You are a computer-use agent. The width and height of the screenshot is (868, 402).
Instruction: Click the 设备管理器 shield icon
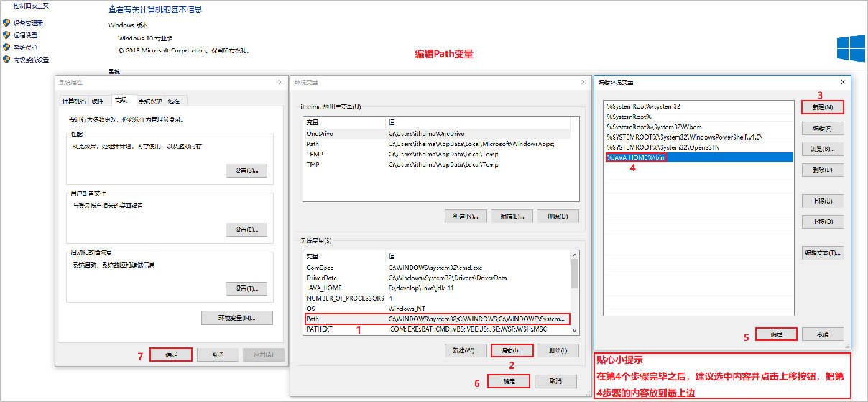point(6,22)
